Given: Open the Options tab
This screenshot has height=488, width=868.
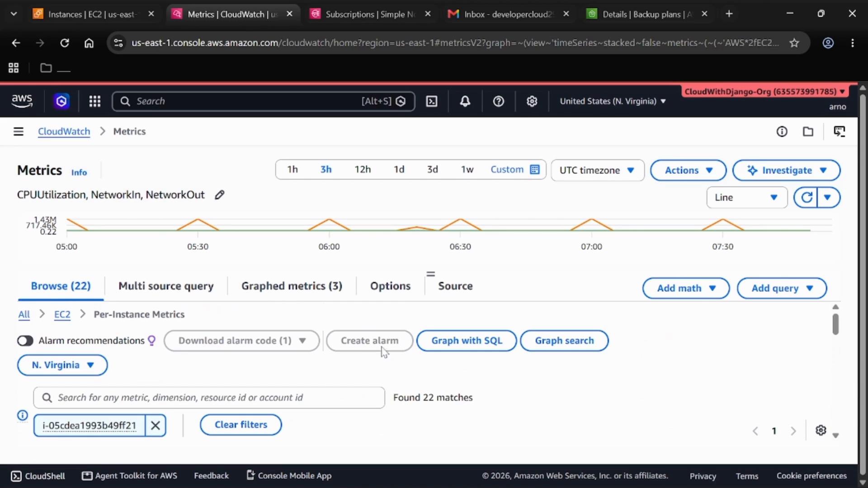Looking at the screenshot, I should [390, 286].
